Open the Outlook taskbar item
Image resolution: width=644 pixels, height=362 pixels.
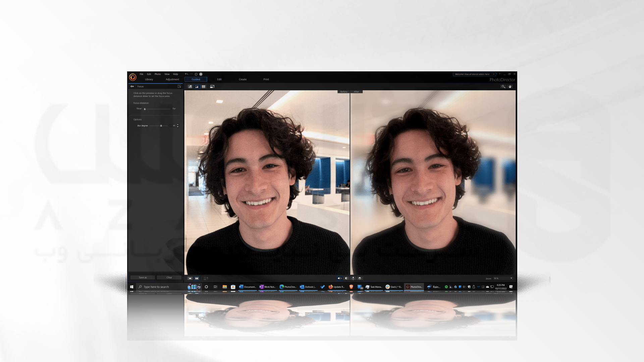tap(308, 287)
